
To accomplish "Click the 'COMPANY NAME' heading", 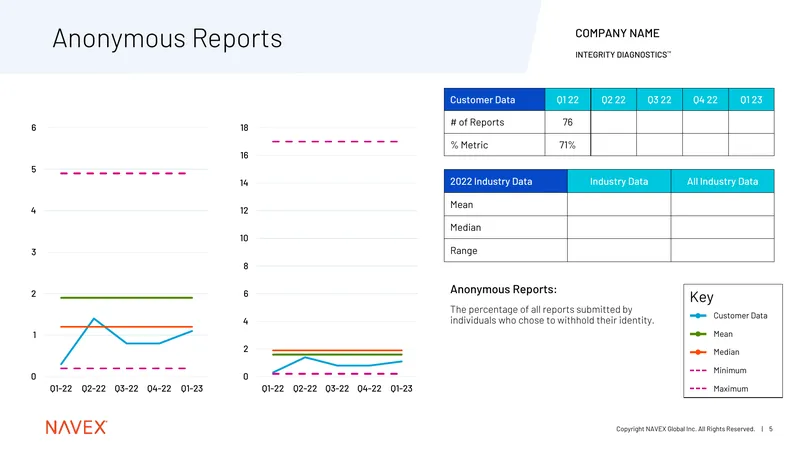I will point(617,33).
